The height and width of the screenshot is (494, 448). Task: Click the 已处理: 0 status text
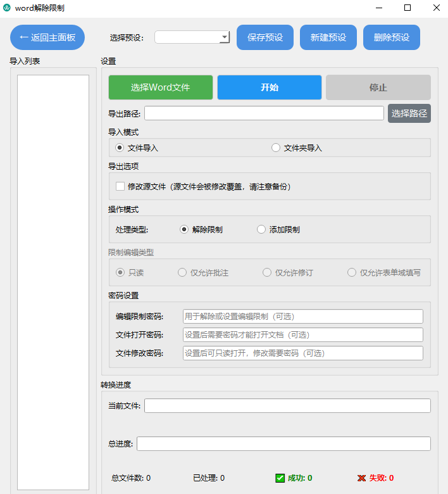click(x=209, y=478)
